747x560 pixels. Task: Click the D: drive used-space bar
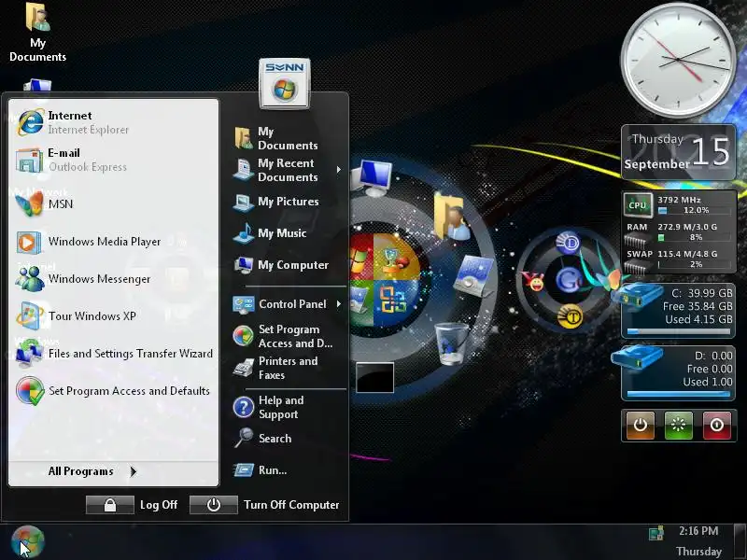pyautogui.click(x=679, y=393)
